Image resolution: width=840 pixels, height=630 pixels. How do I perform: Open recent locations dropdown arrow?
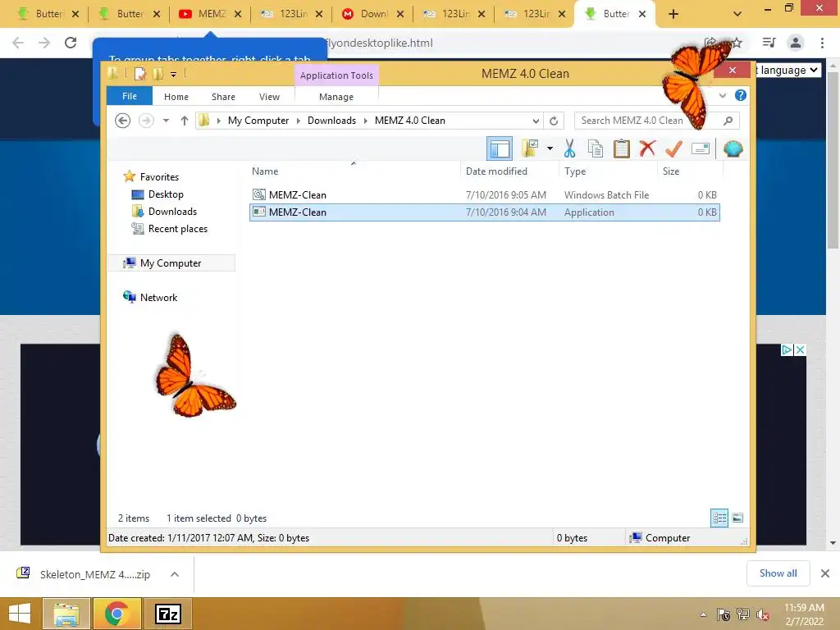coord(166,121)
